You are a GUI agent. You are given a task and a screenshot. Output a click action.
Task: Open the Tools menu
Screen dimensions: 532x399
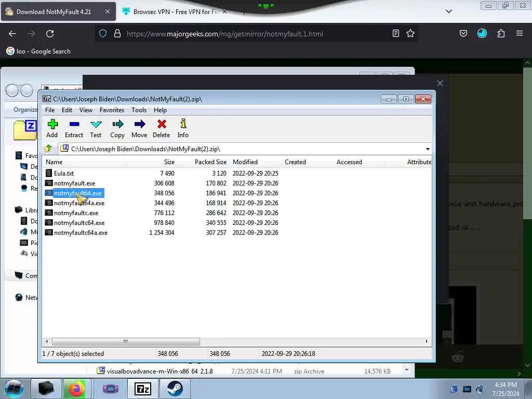click(x=139, y=110)
